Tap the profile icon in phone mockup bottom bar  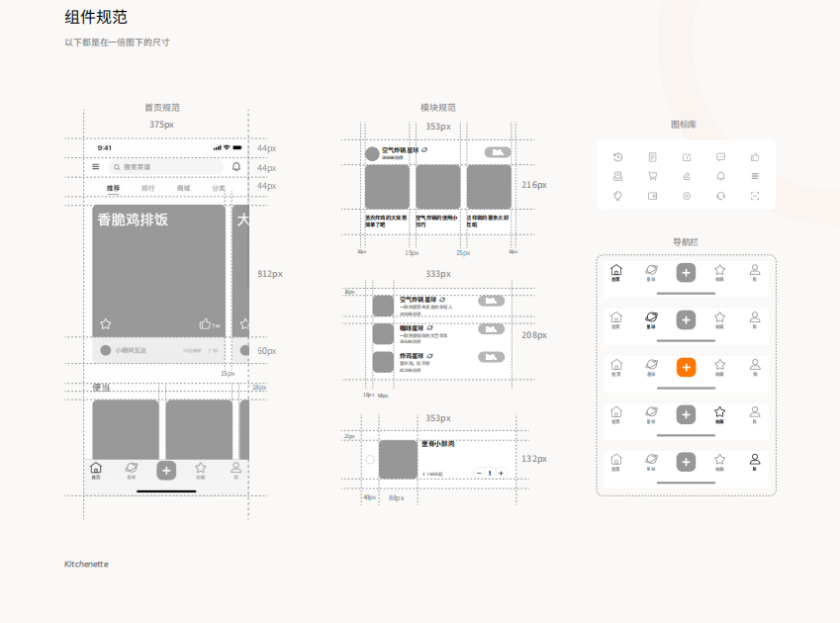tap(235, 468)
